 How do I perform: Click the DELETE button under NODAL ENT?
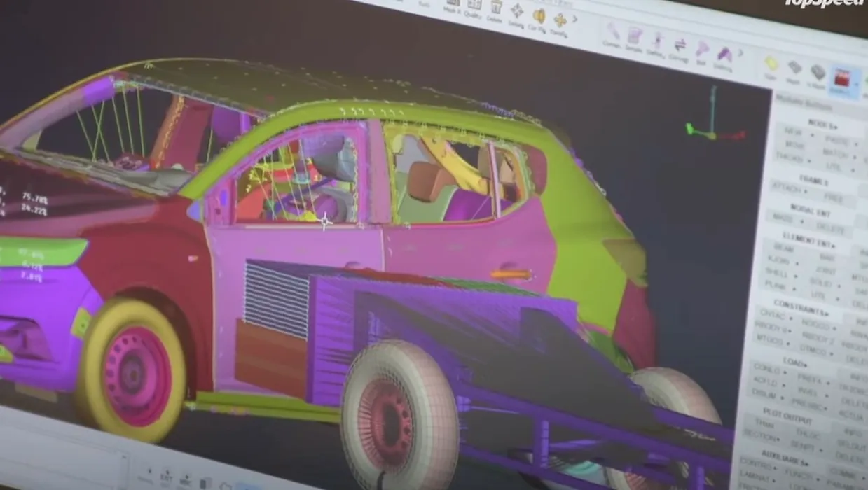point(831,228)
